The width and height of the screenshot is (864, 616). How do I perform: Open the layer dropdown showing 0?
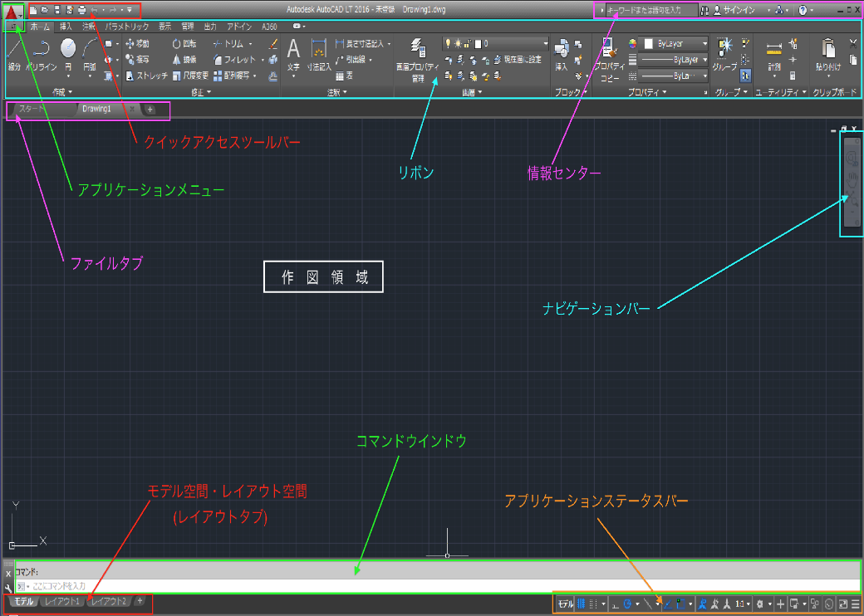point(496,43)
